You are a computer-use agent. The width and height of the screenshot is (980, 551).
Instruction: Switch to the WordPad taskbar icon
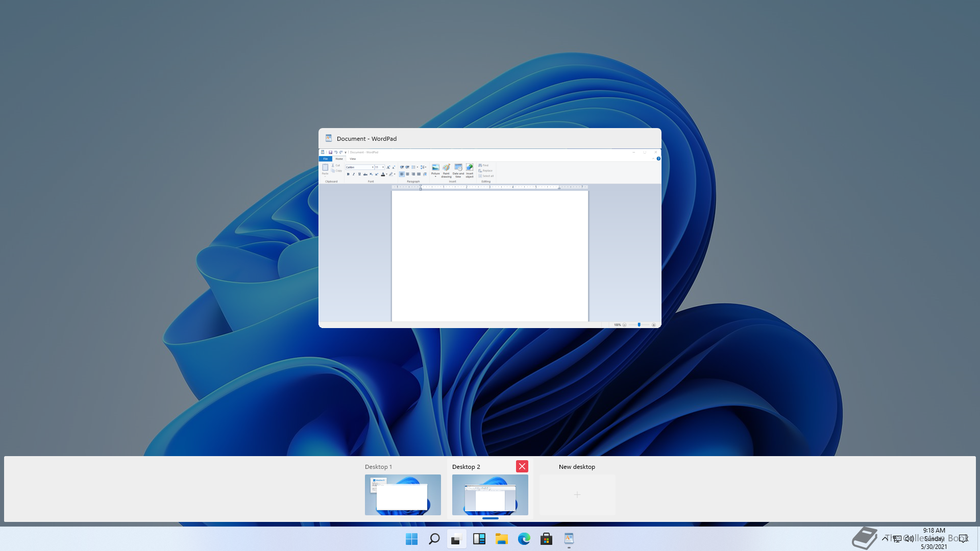(569, 539)
